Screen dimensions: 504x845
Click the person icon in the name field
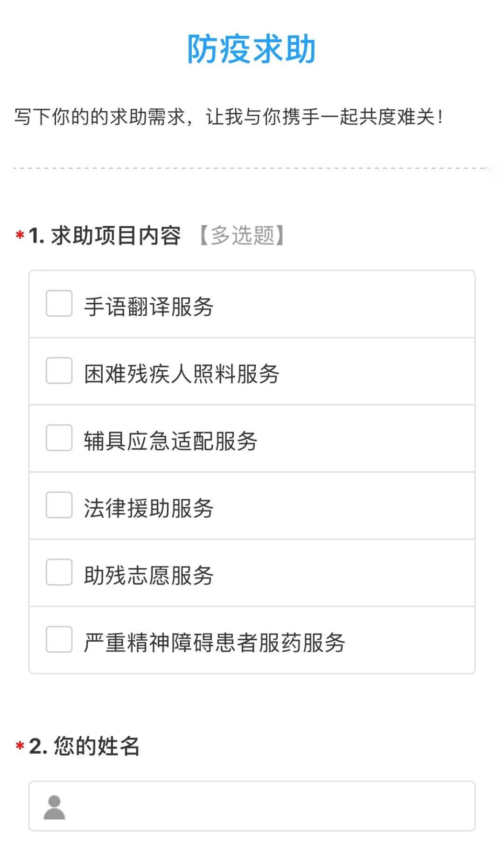pyautogui.click(x=55, y=807)
